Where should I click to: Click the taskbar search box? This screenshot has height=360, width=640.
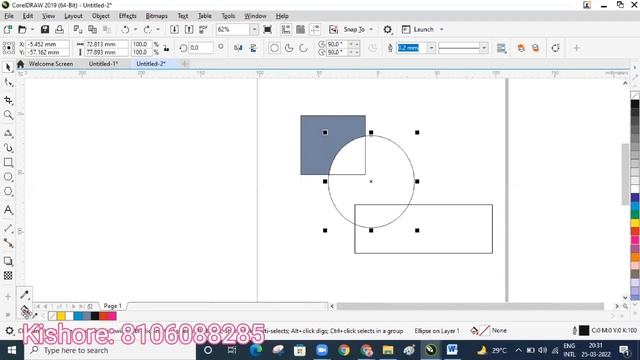(x=110, y=350)
